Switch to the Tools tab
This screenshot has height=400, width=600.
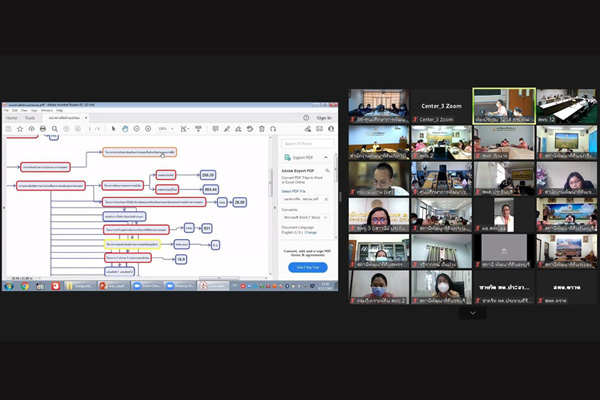[x=29, y=118]
